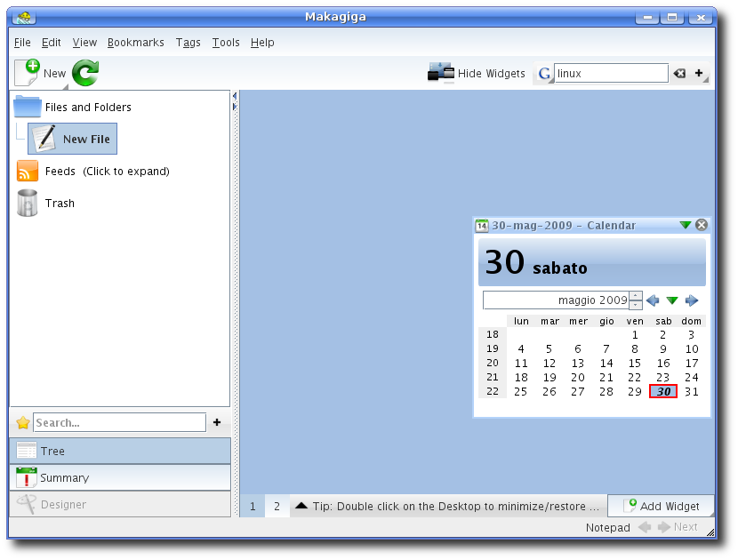Click the Calendar widget title icon

pos(482,226)
